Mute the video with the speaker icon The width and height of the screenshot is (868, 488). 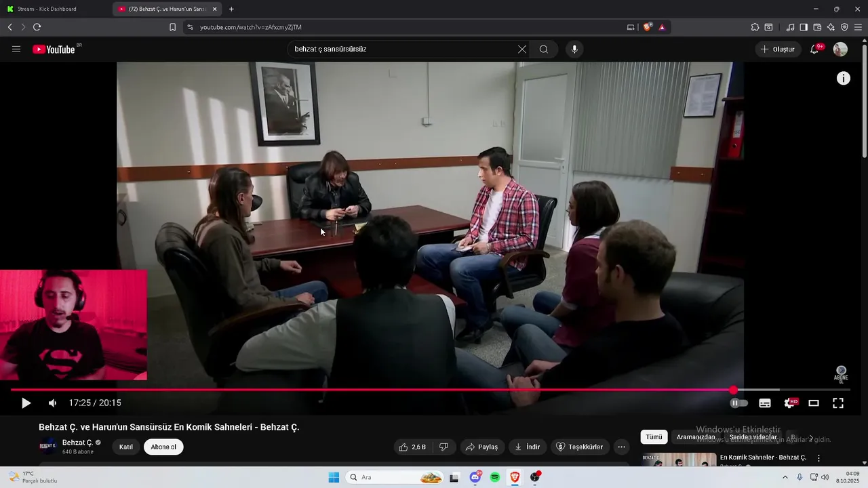coord(52,403)
